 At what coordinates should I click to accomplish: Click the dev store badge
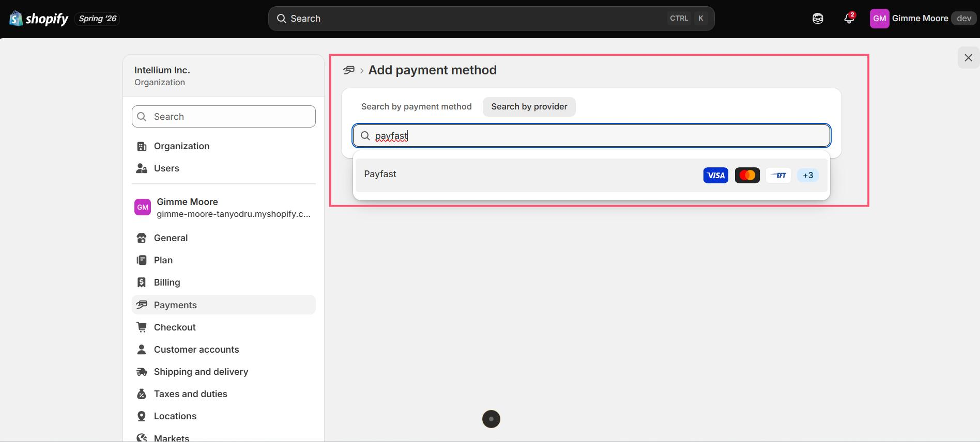pos(963,19)
